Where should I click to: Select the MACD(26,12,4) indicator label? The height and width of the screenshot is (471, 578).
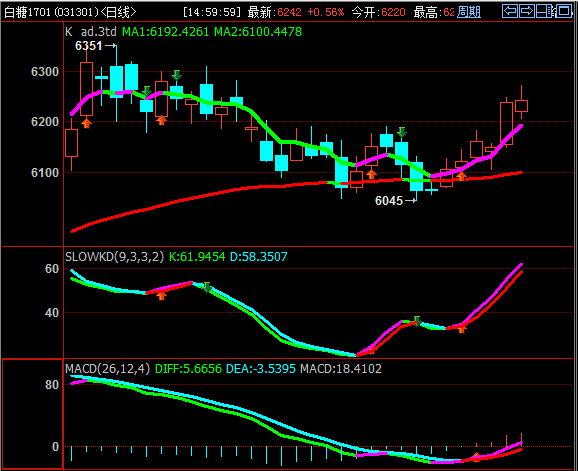(108, 369)
